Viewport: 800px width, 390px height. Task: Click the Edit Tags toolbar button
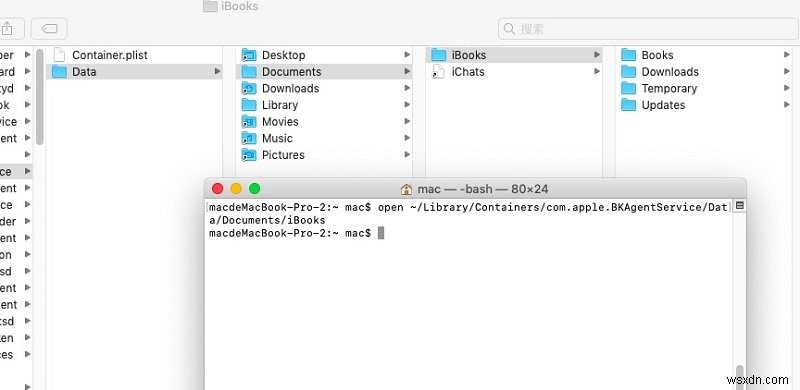[x=49, y=29]
